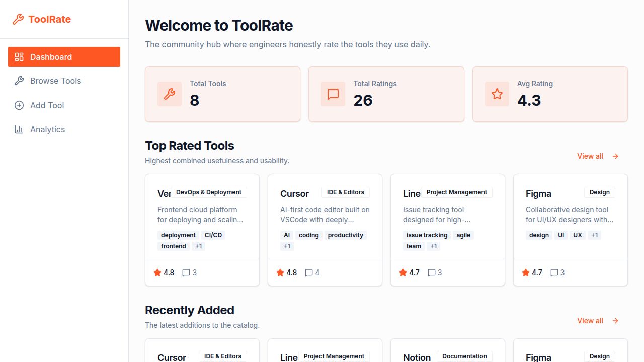Click IDE & Editors badge in Recently Added
Screen dimensions: 644x362
223,356
